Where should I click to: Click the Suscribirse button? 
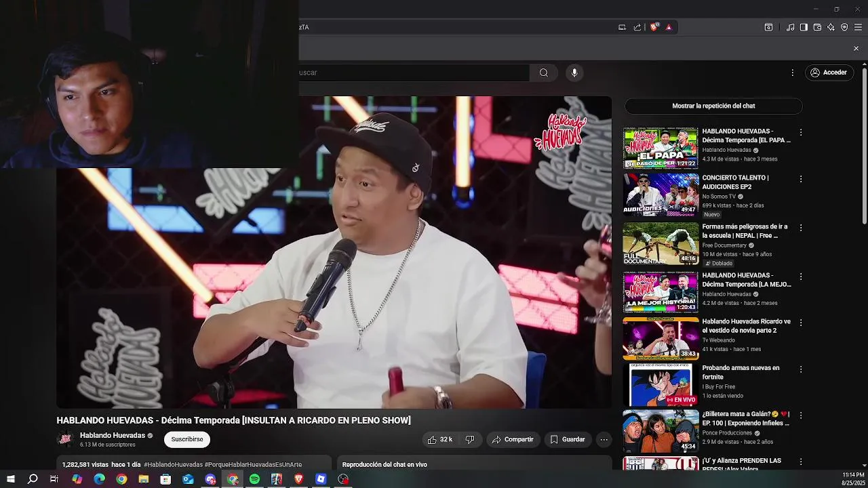(x=187, y=439)
